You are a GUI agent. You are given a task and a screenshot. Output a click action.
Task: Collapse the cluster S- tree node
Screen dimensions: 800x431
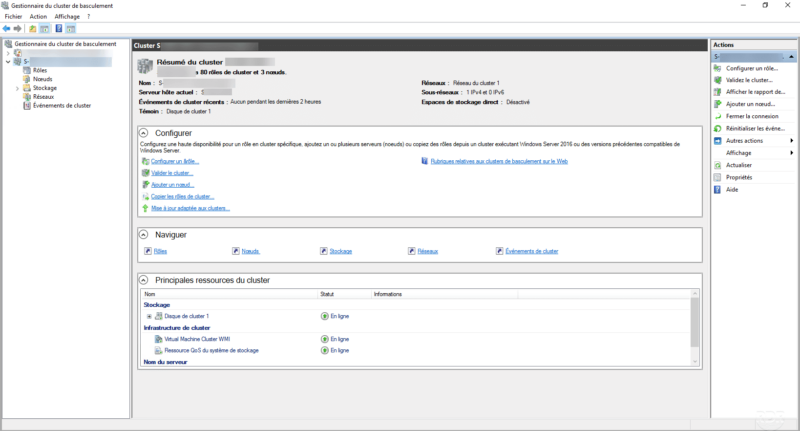click(8, 62)
